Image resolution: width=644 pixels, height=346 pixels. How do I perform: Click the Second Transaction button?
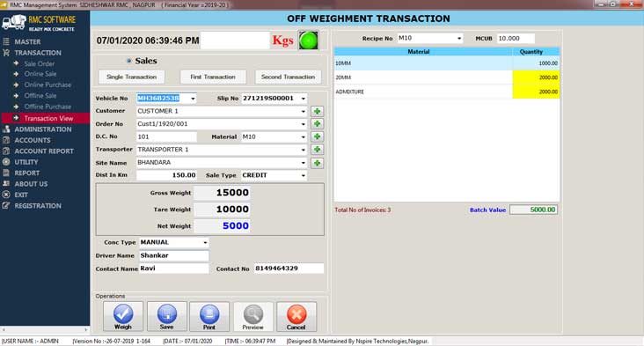tap(288, 77)
